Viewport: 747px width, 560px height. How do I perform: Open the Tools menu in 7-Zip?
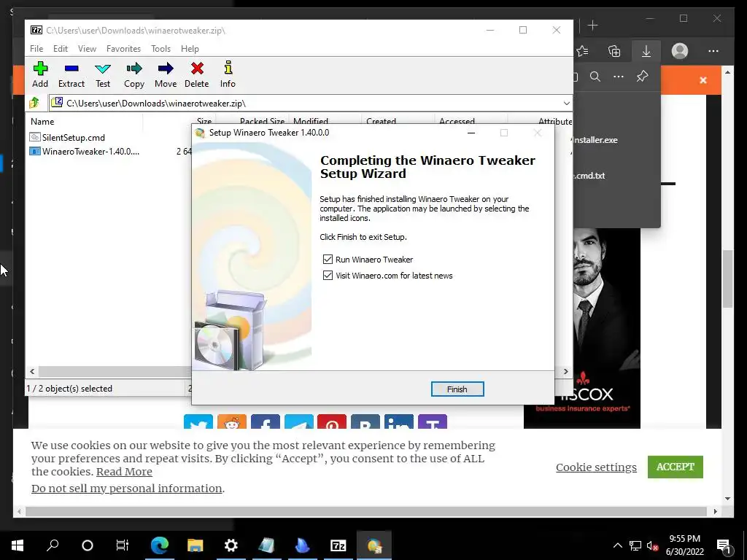tap(160, 49)
